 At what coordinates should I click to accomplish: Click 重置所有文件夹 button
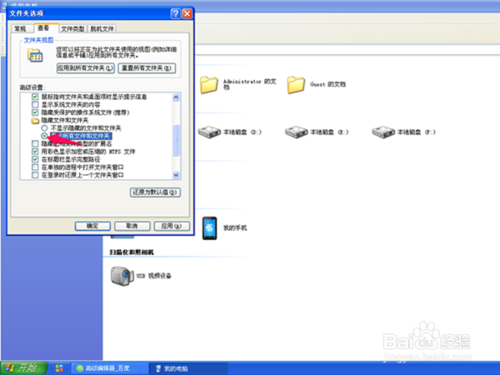coord(147,68)
